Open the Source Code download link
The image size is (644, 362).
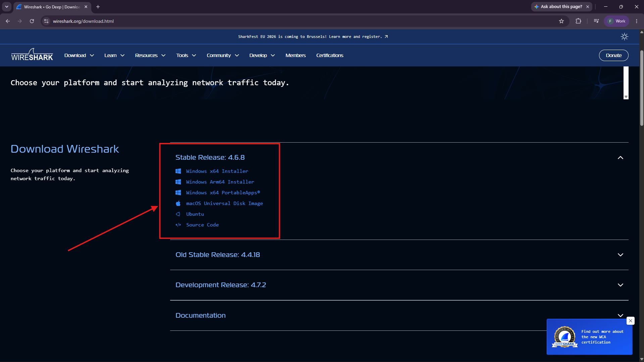202,225
